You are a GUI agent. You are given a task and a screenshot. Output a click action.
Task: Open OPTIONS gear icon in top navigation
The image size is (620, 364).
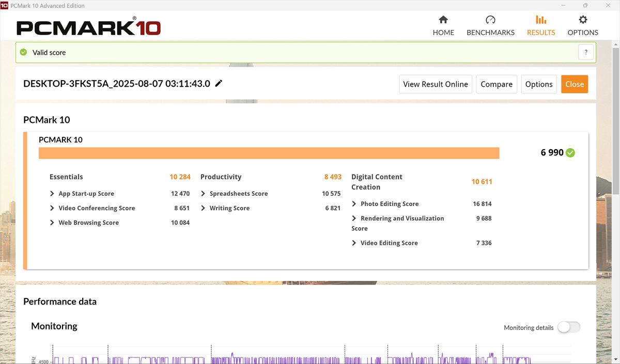583,20
